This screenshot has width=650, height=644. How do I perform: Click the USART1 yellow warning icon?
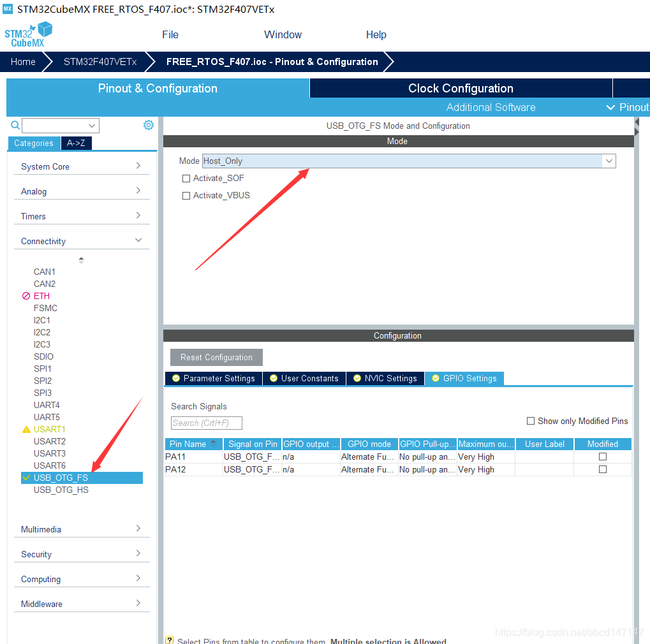coord(26,429)
